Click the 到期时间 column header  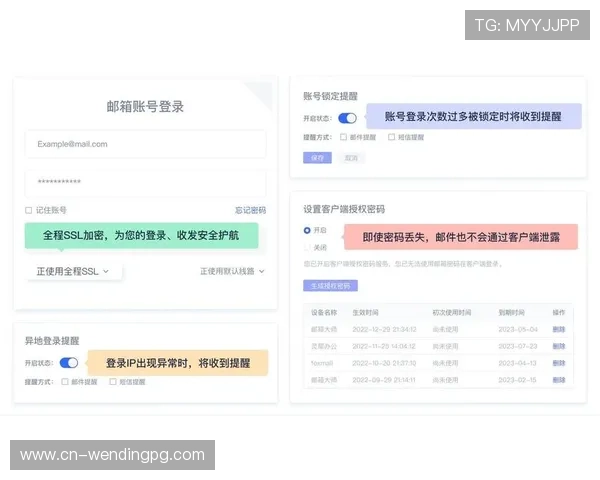(511, 312)
